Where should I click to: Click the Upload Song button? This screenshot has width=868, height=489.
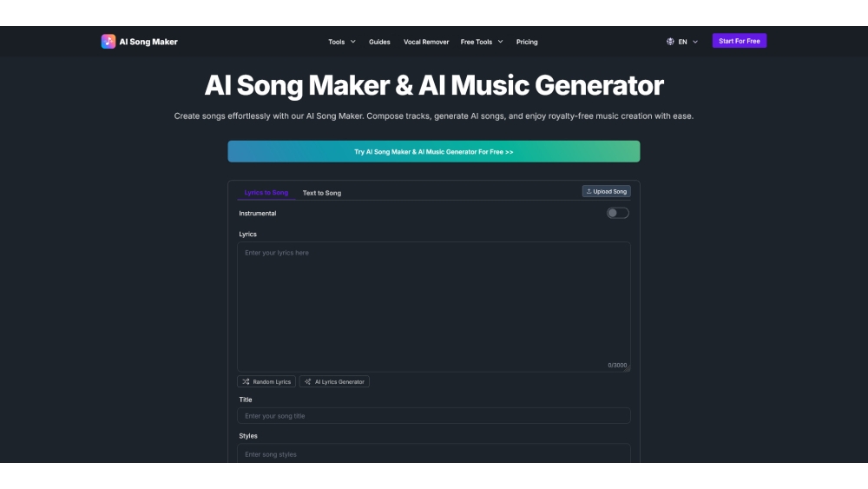pyautogui.click(x=606, y=191)
